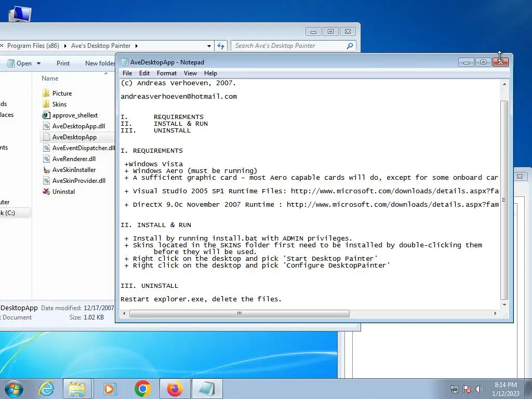Click the Visual Studio 2005 SP1 line

pos(312,191)
